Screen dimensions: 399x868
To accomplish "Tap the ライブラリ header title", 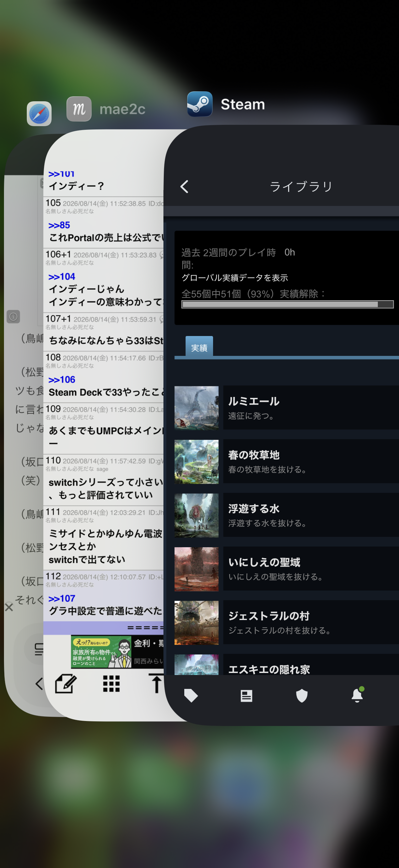I will [301, 186].
